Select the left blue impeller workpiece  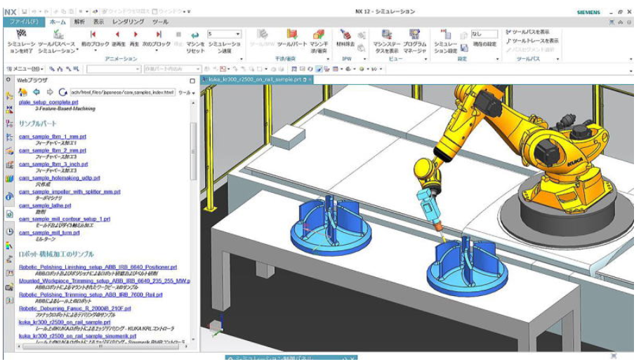[x=331, y=225]
